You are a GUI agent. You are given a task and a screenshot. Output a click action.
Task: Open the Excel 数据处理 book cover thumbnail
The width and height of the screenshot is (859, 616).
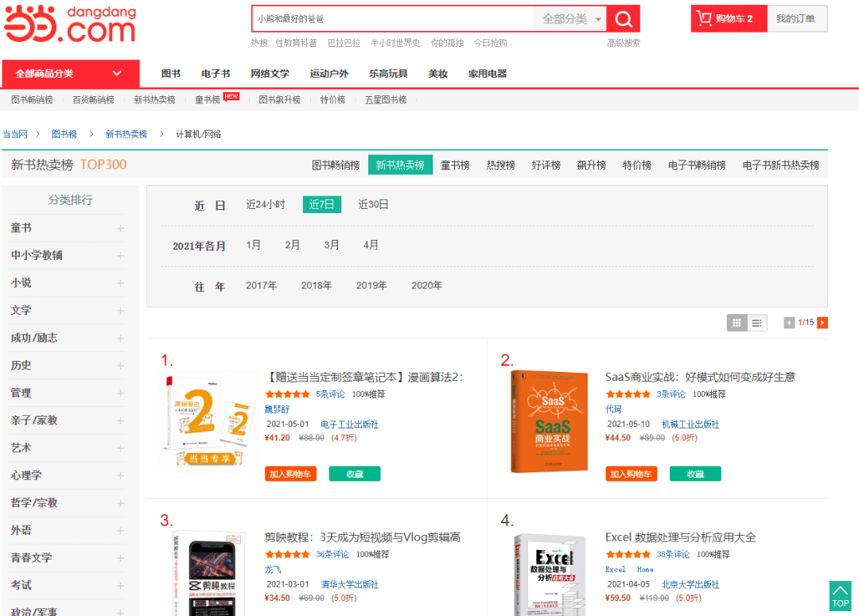[x=549, y=574]
